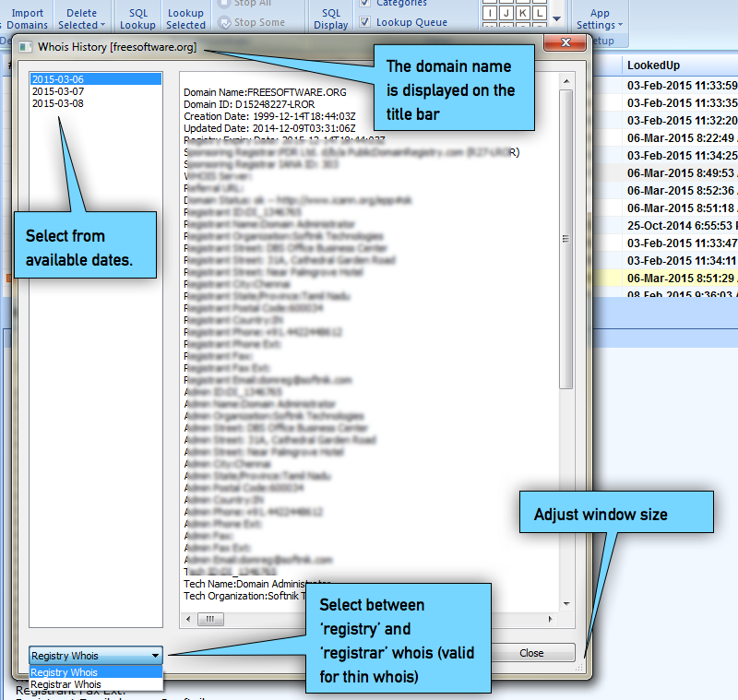
Task: Expand the letter filter gallery arrow
Action: point(556,18)
